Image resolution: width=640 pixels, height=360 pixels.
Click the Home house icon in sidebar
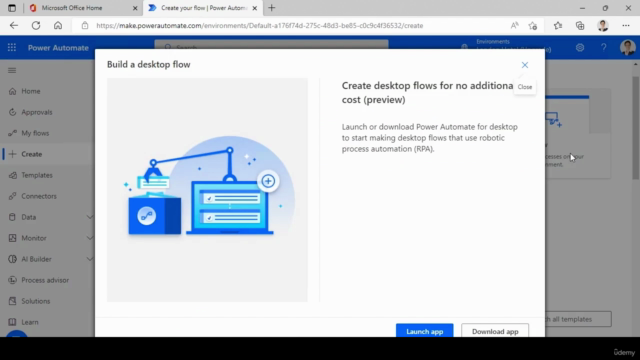[x=12, y=91]
